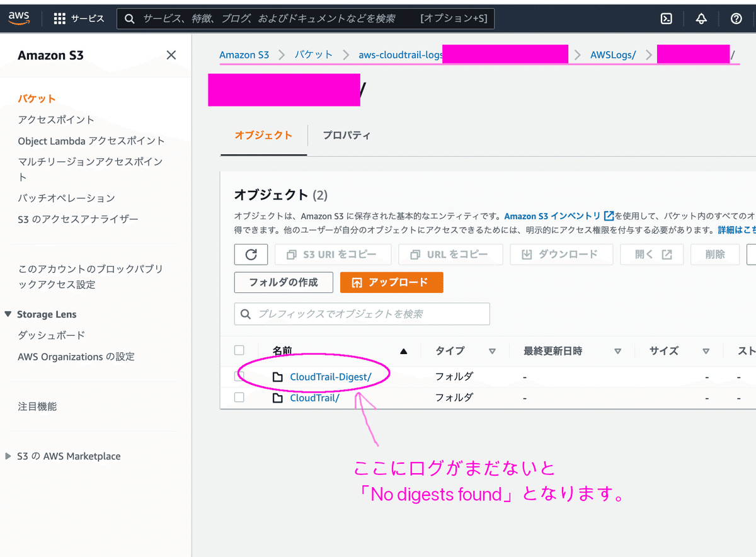Focus the AWS top search bar
756x557 pixels.
(306, 19)
